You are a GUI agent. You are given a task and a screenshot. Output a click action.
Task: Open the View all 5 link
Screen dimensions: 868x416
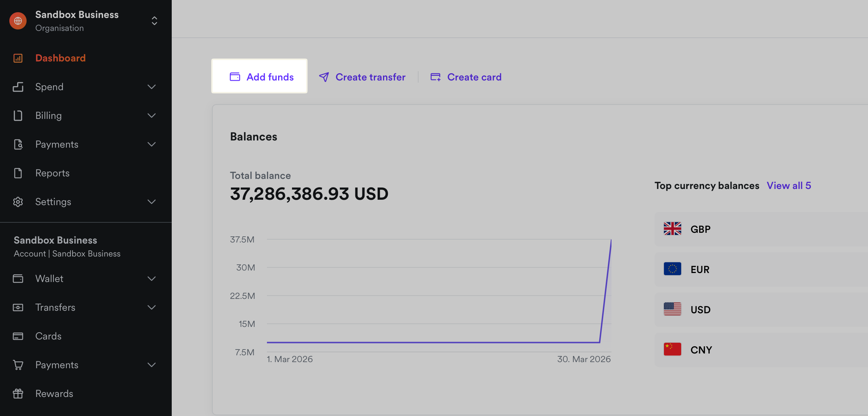click(789, 186)
